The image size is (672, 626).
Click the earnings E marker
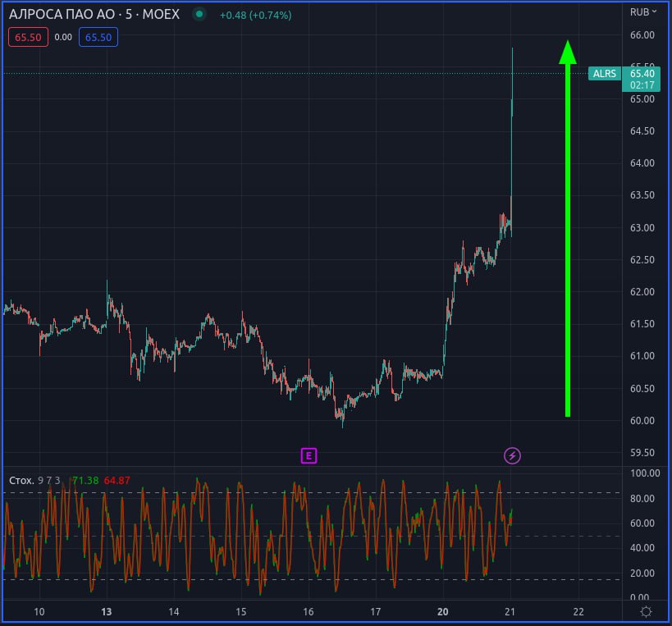[309, 455]
